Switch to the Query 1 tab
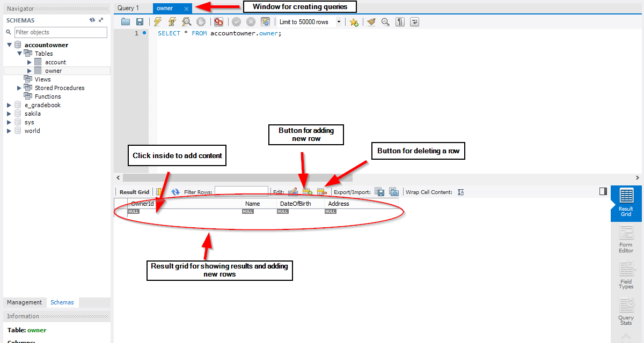The image size is (644, 343). [128, 8]
